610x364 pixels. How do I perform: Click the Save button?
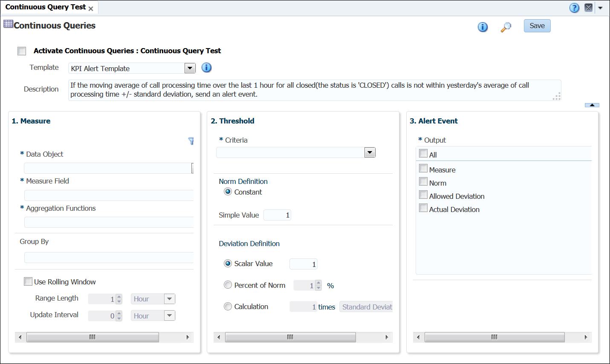tap(537, 26)
